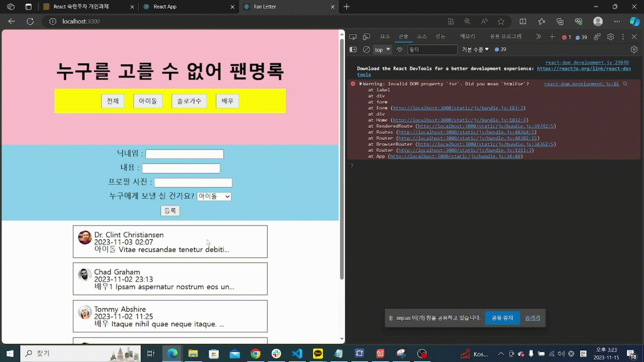Open the top context dropdown
The image size is (644, 362).
(x=382, y=50)
